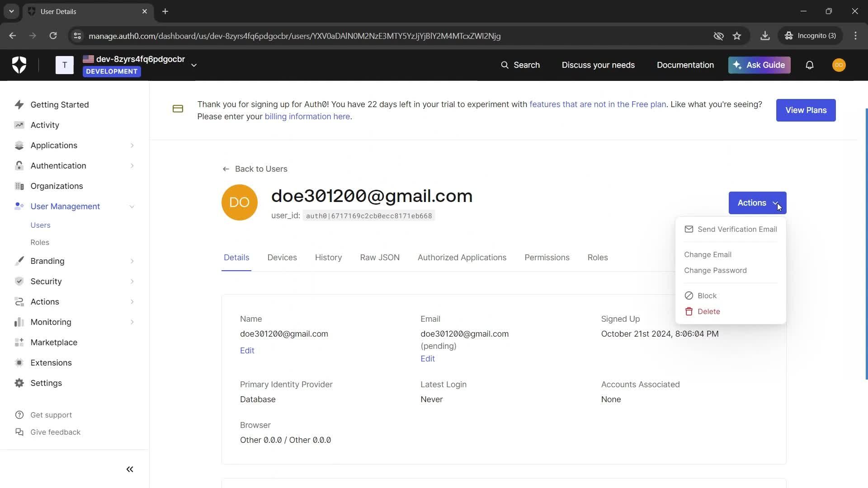This screenshot has height=488, width=868.
Task: Expand the sidebar Actions submenu chevron
Action: click(132, 302)
